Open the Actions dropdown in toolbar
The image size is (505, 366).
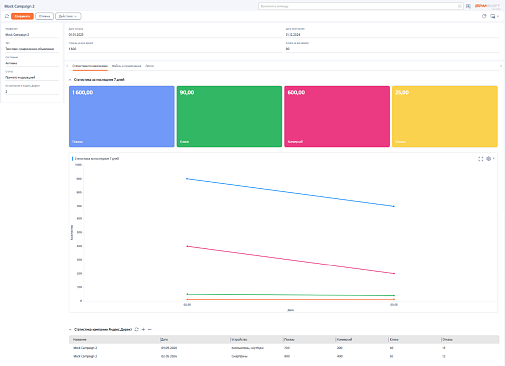pos(68,16)
